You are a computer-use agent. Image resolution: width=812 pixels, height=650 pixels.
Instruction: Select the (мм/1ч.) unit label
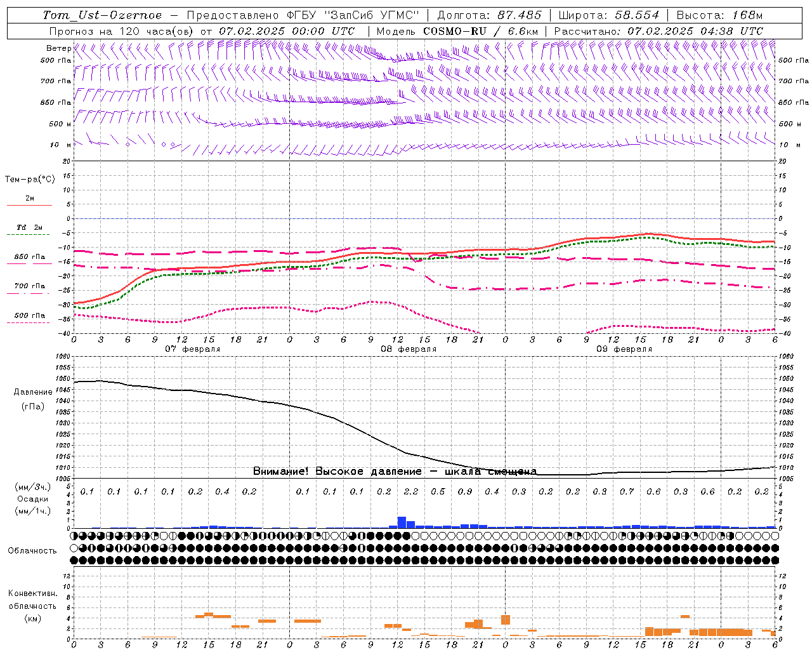tap(33, 511)
